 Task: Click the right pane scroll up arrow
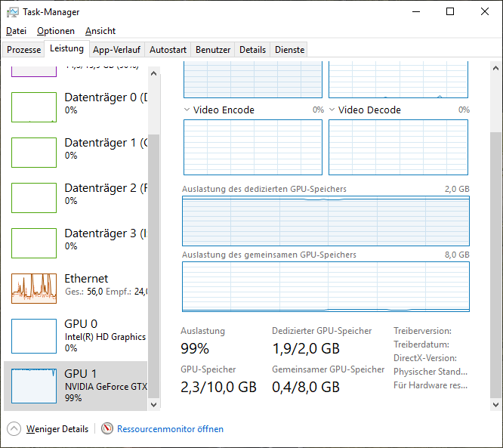point(495,68)
